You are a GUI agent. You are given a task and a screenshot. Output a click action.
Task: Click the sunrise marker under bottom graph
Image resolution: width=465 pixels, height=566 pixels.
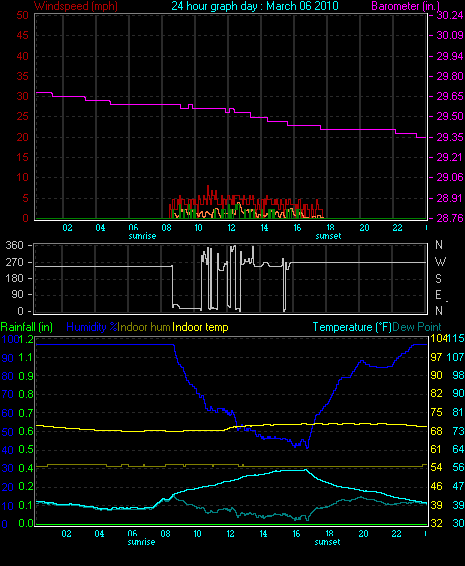(x=141, y=542)
